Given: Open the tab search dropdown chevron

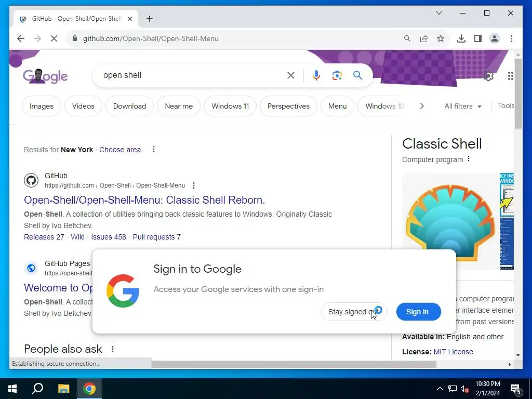Looking at the screenshot, I should tap(438, 13).
